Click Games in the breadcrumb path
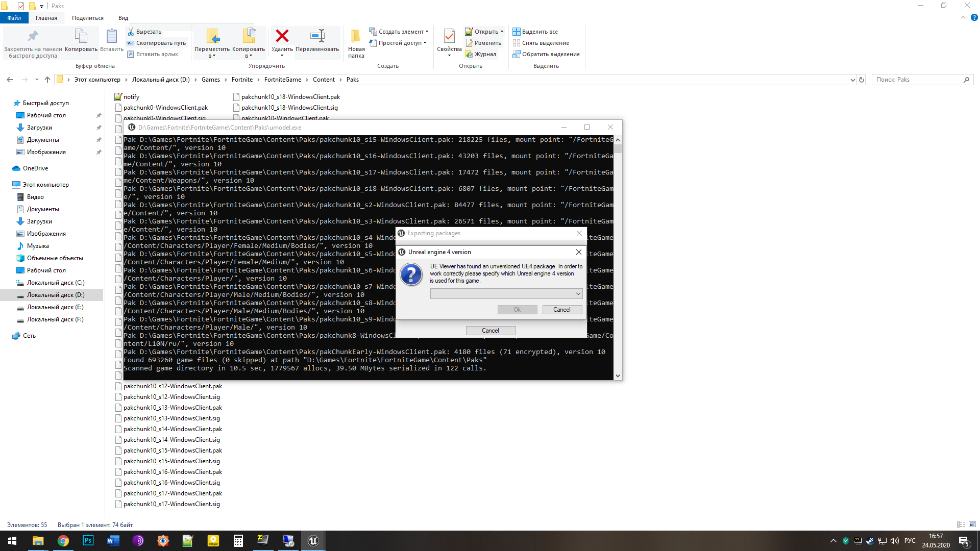 click(211, 80)
